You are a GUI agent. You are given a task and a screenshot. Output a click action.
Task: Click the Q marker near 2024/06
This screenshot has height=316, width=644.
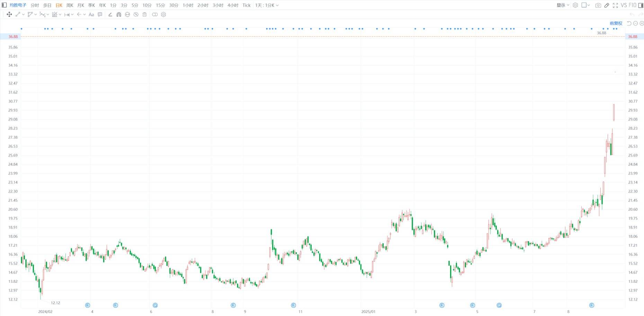click(155, 305)
